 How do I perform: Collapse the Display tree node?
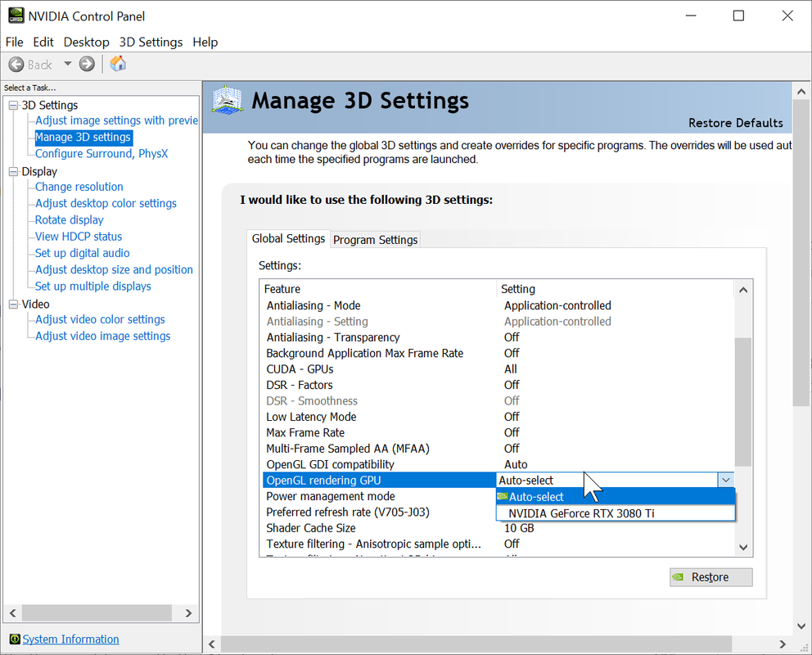coord(13,172)
